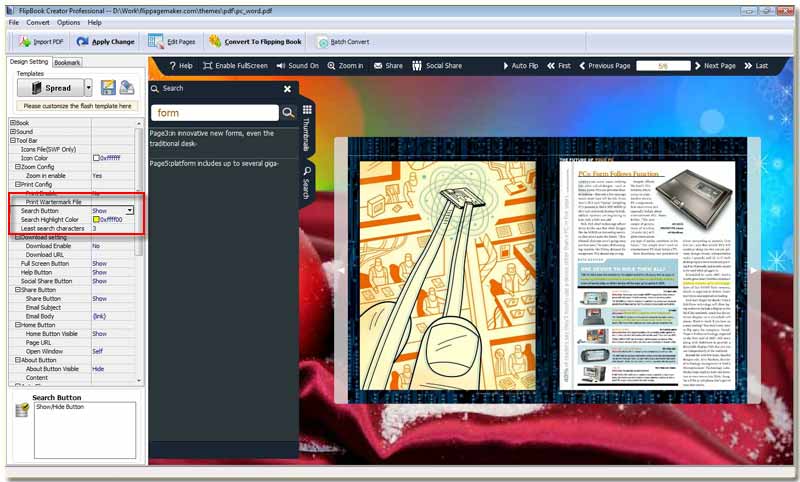Jump to the First page
The image size is (800, 482).
pyautogui.click(x=559, y=66)
